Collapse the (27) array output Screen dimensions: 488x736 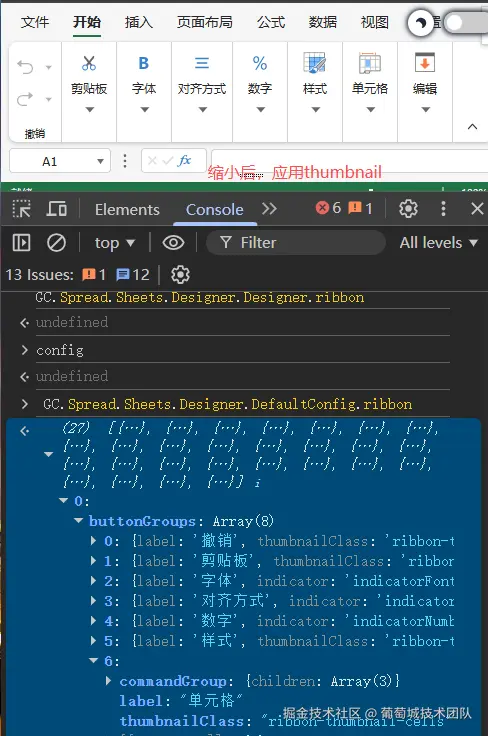point(48,454)
